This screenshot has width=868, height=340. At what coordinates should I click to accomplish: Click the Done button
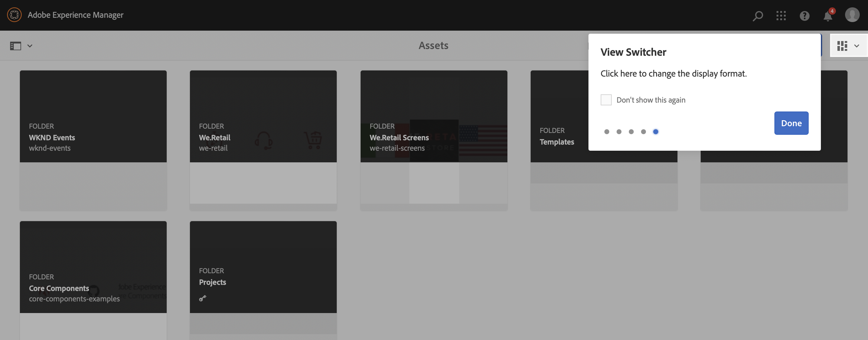(x=791, y=123)
